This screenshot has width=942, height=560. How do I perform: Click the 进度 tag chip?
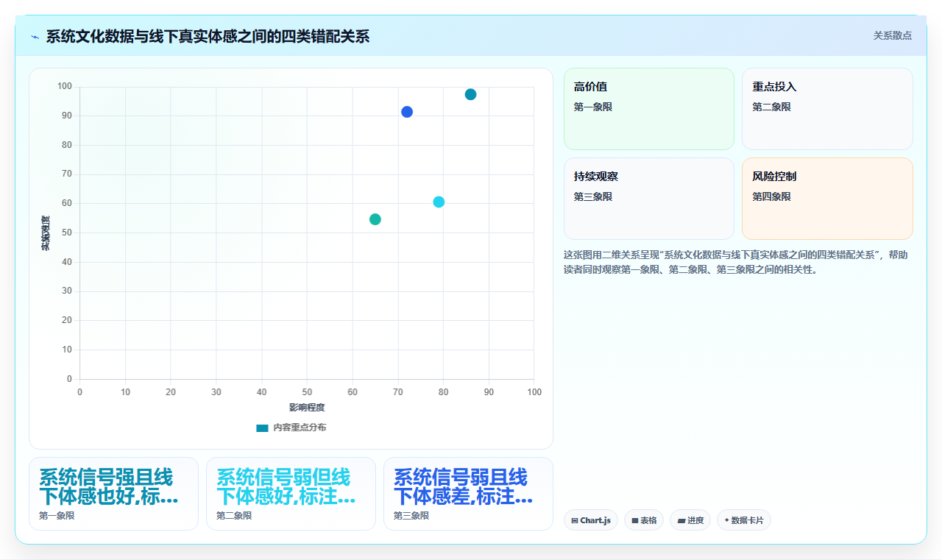[690, 520]
